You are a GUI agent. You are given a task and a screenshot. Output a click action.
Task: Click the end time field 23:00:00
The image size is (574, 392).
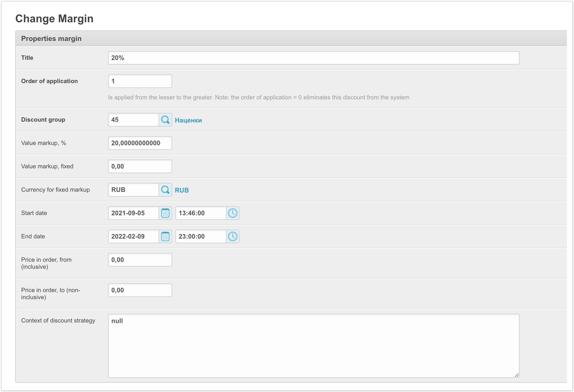coord(201,236)
